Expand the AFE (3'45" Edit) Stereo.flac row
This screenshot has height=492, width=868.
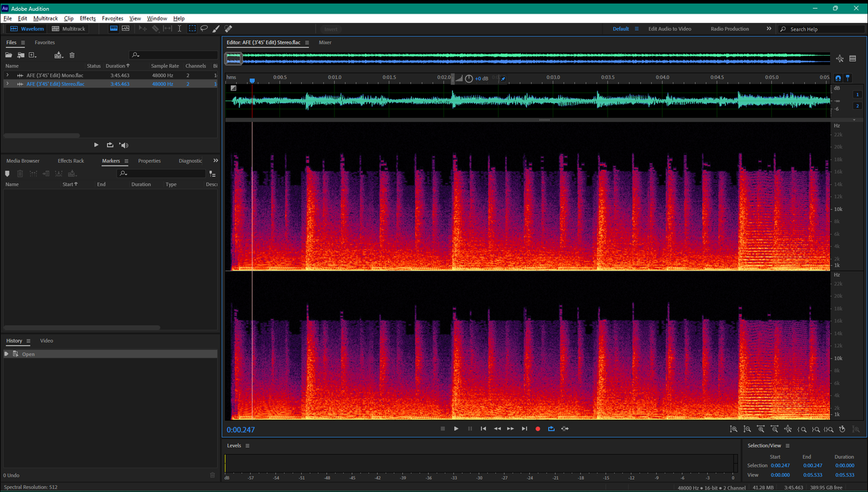coord(7,84)
